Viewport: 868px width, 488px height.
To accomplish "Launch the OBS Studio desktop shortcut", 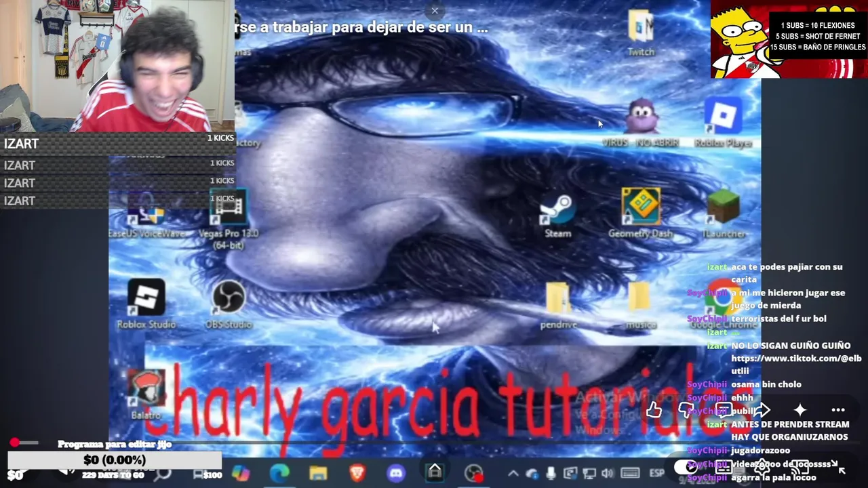I will 229,304.
